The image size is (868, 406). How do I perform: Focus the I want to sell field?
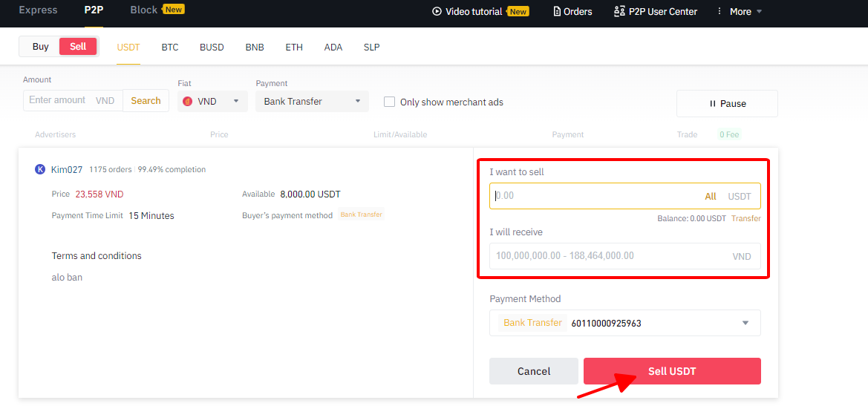tap(625, 196)
